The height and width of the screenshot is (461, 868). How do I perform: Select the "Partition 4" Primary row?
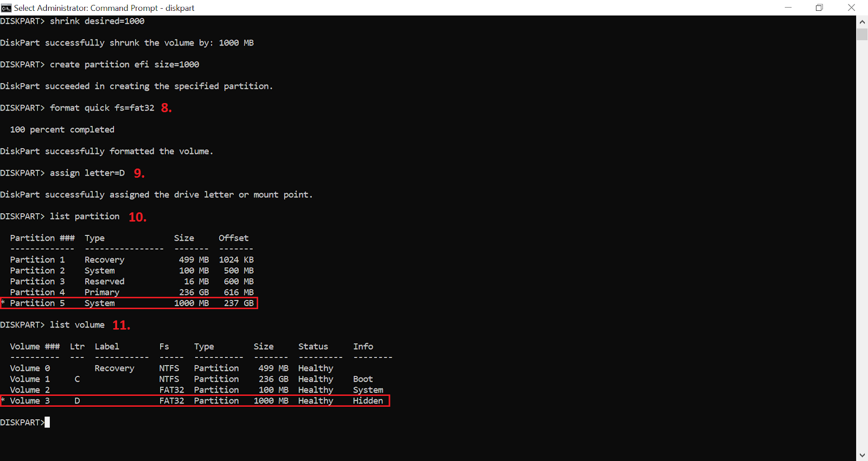pyautogui.click(x=132, y=292)
